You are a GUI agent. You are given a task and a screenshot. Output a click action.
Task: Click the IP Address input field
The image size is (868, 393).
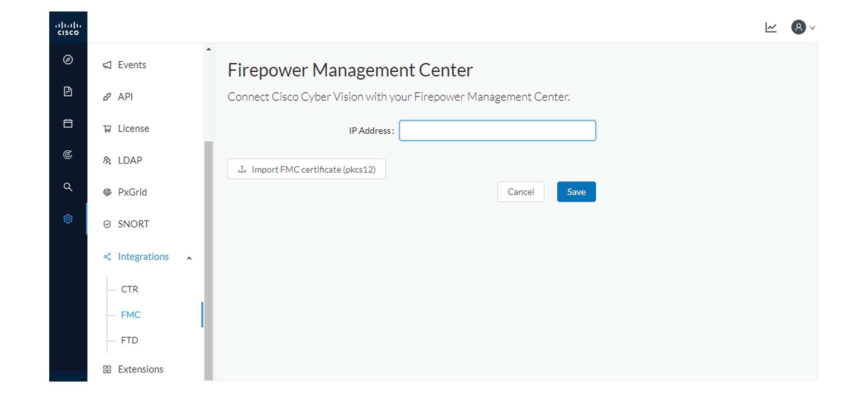[x=497, y=130]
